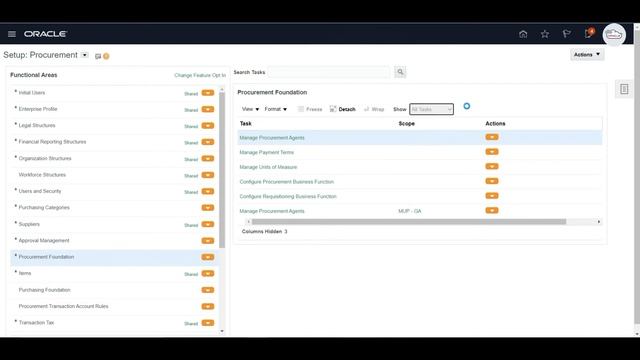
Task: Click the Detach toolbar button
Action: coord(342,109)
